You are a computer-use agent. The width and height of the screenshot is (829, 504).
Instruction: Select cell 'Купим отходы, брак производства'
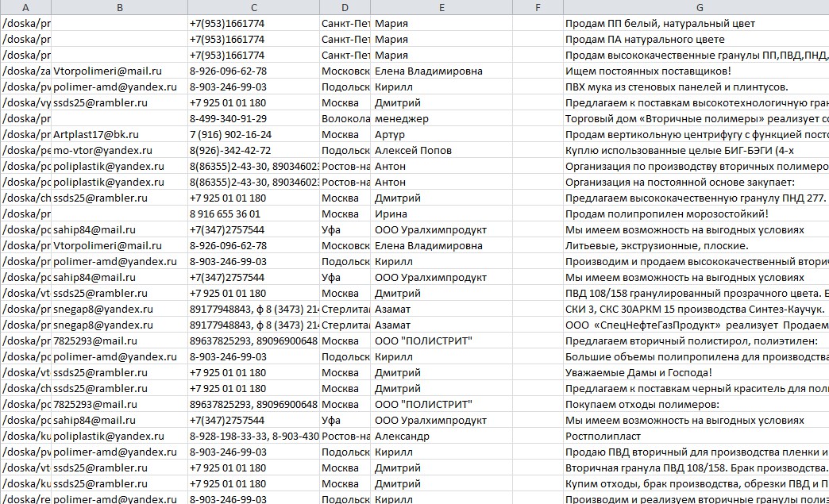pyautogui.click(x=696, y=483)
